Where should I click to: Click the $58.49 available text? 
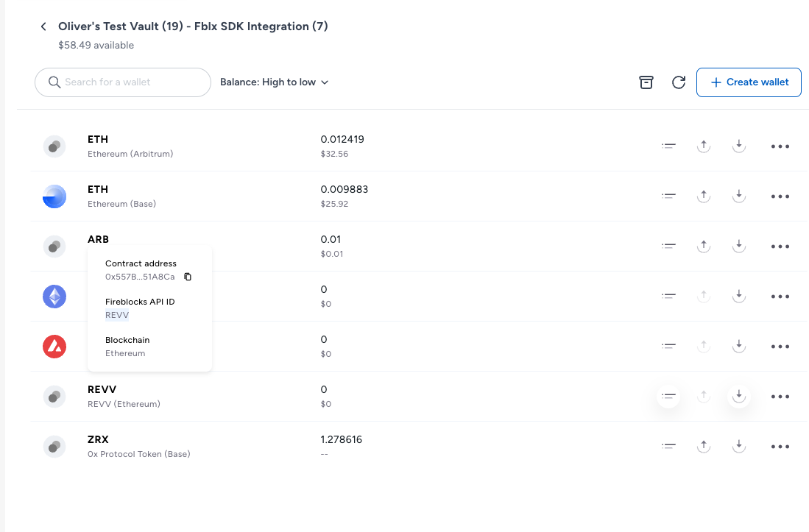tap(96, 46)
